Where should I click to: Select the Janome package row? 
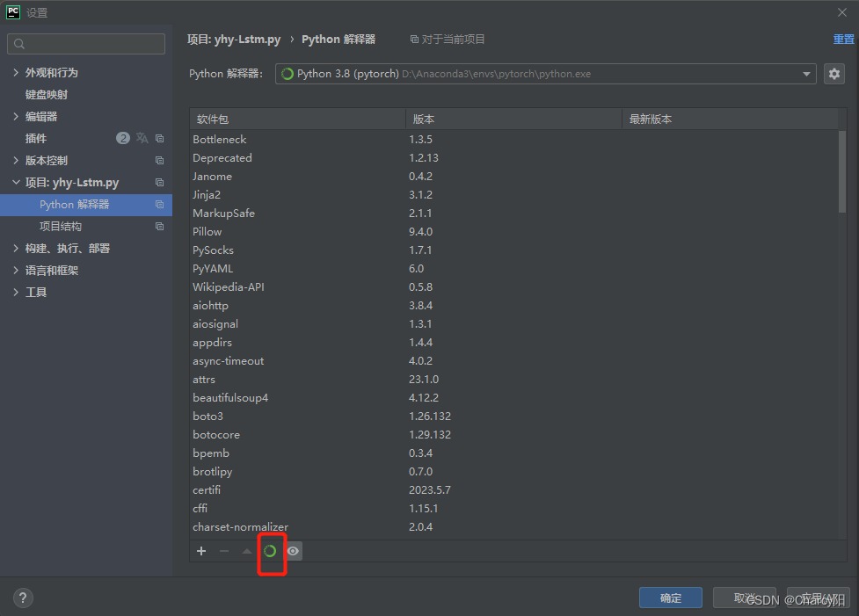tap(513, 177)
